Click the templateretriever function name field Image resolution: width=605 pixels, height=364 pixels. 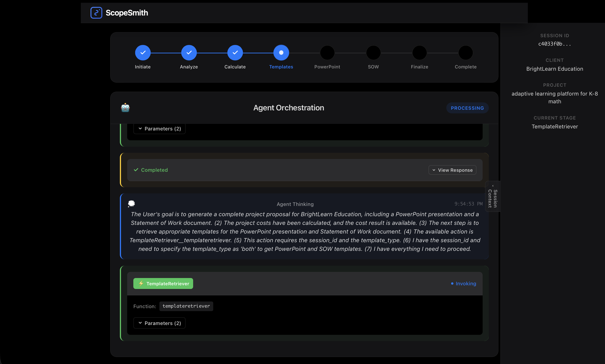[186, 306]
